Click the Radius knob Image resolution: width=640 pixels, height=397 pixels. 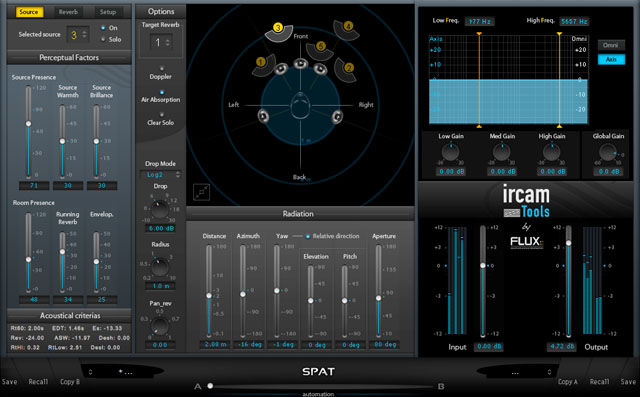tap(160, 267)
